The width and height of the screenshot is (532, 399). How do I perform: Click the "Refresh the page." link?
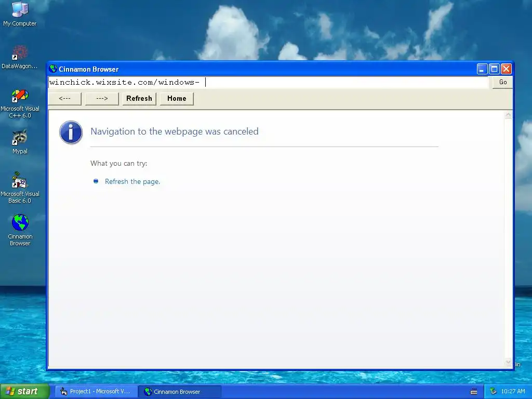132,181
